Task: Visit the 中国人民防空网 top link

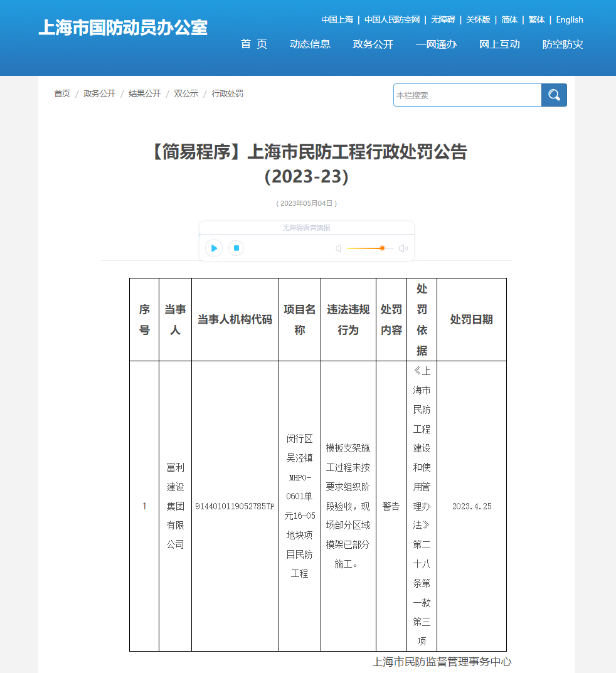Action: pyautogui.click(x=392, y=19)
